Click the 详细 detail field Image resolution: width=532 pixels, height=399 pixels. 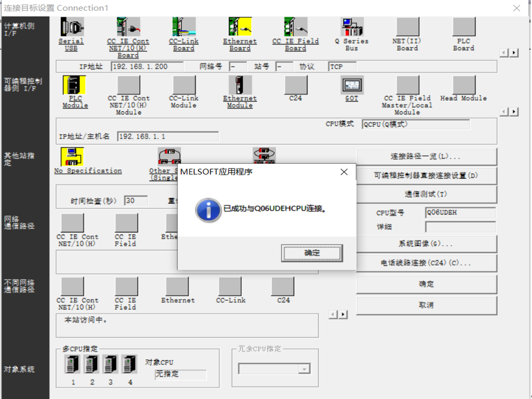pos(461,227)
